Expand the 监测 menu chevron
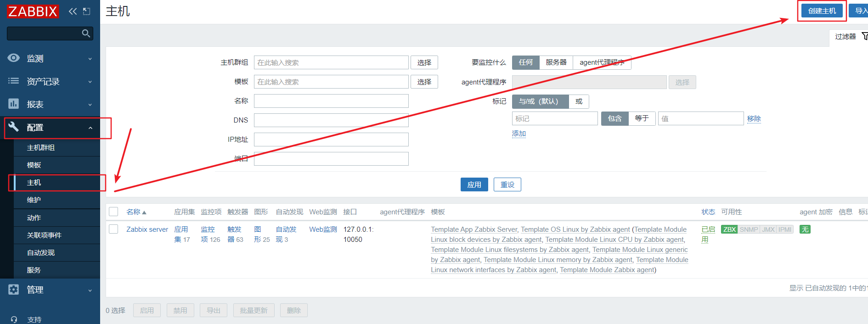The width and height of the screenshot is (868, 324). [x=90, y=59]
